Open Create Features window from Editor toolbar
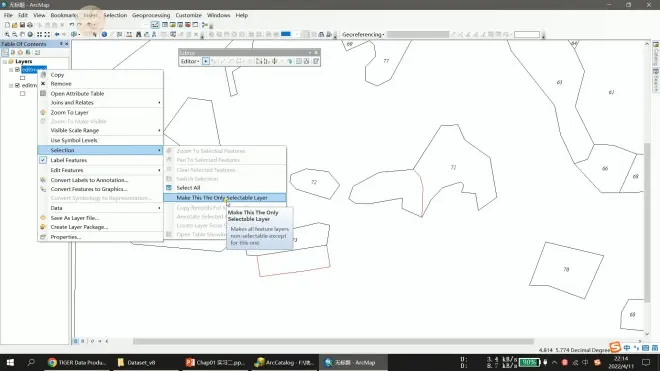This screenshot has height=371, width=660. pyautogui.click(x=316, y=61)
